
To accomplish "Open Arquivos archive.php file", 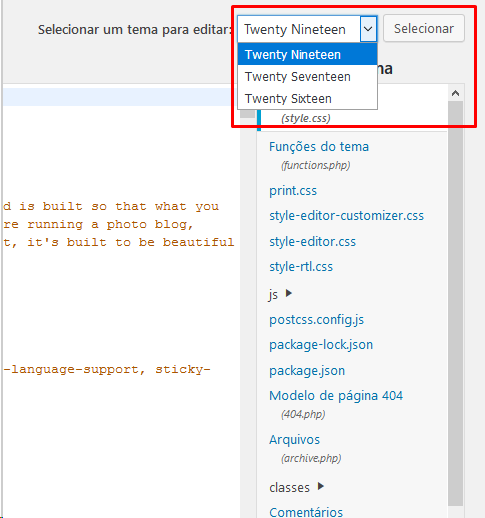I will 294,440.
